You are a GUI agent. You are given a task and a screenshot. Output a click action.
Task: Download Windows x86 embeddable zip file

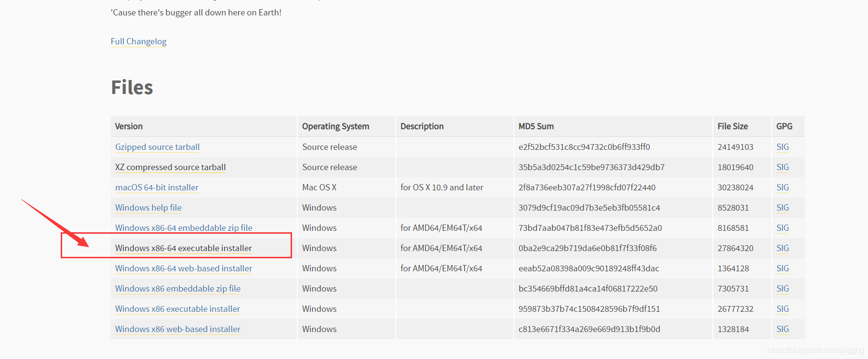tap(178, 289)
